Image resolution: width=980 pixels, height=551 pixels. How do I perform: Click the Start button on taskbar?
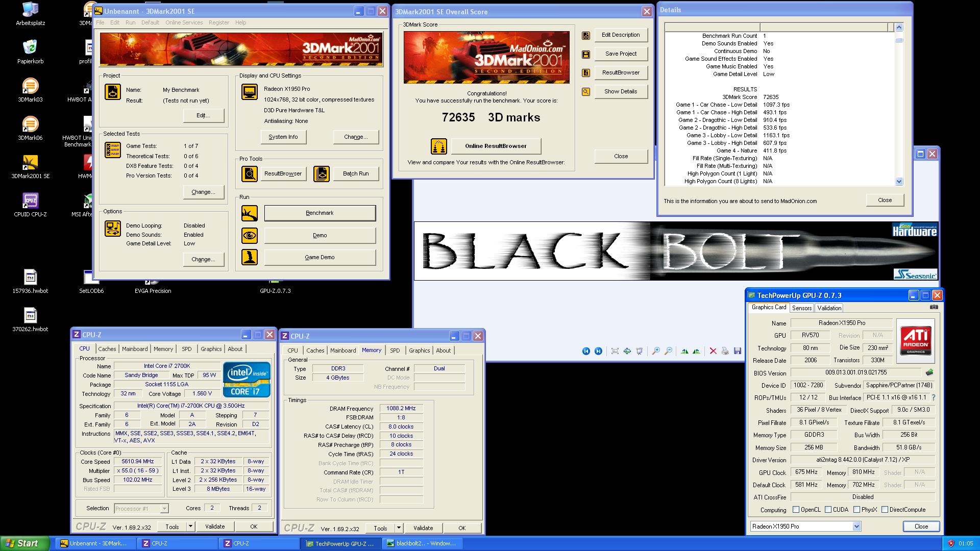pyautogui.click(x=25, y=543)
